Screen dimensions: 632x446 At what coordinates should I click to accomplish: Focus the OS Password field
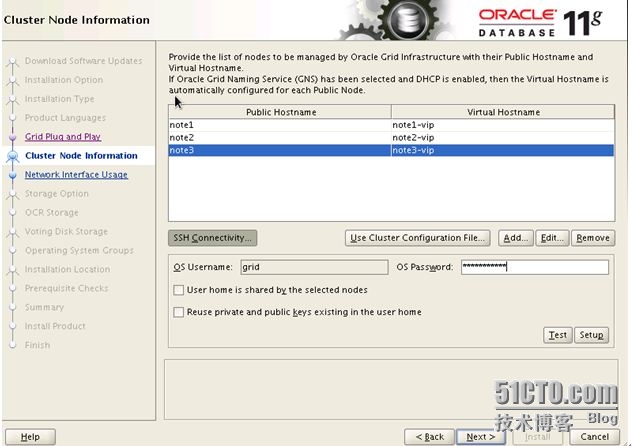[x=535, y=267]
